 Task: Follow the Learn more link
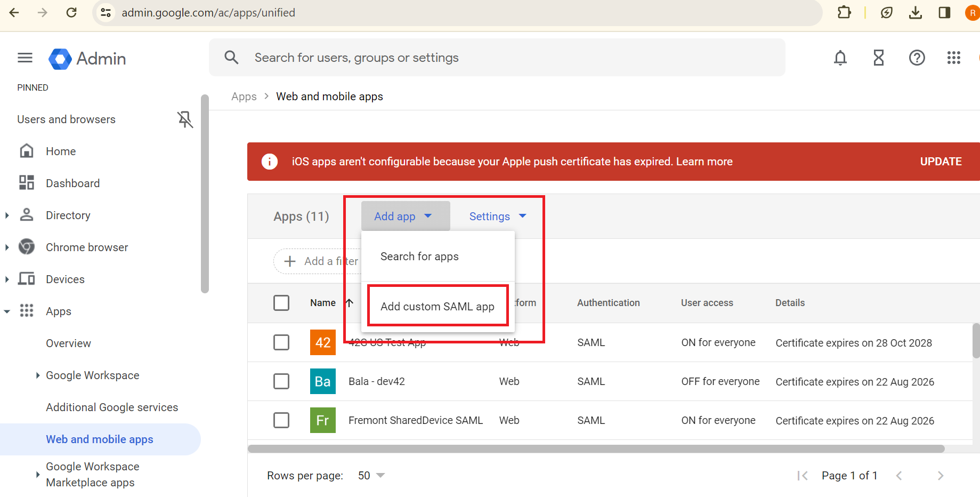(704, 162)
